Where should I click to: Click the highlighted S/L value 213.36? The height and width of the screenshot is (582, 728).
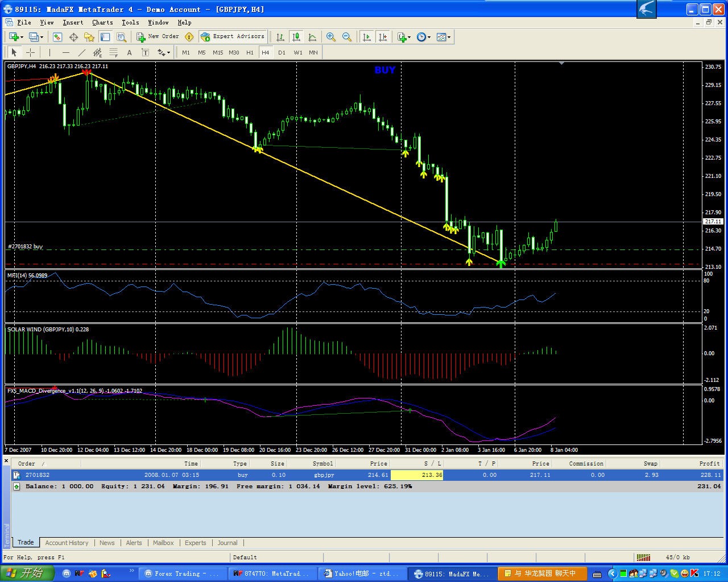tap(417, 475)
